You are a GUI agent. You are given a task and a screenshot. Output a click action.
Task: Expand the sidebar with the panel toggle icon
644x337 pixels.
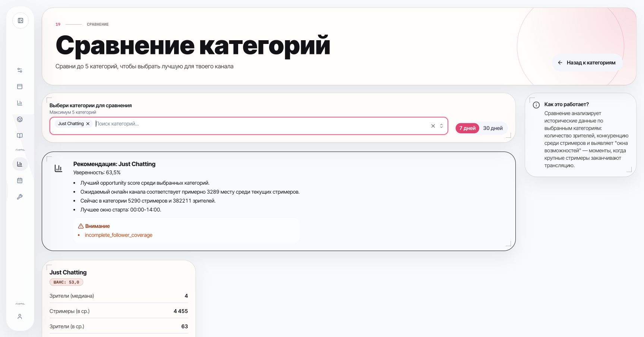pos(20,20)
